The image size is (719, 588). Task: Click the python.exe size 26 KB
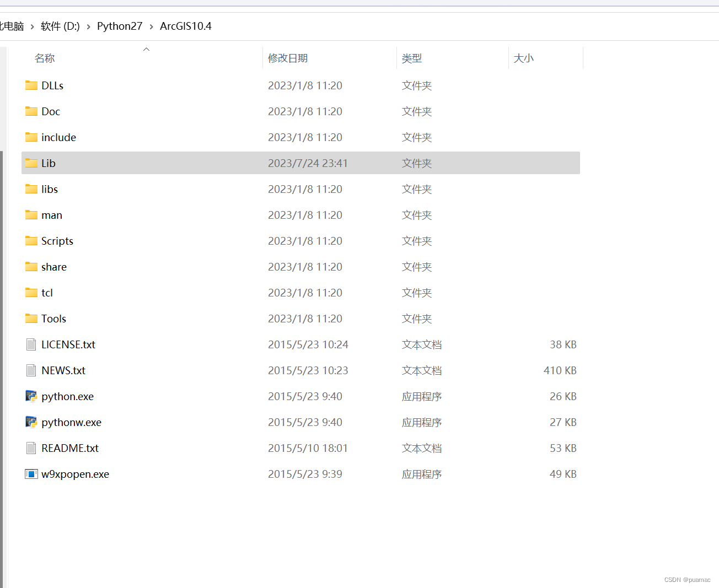563,396
